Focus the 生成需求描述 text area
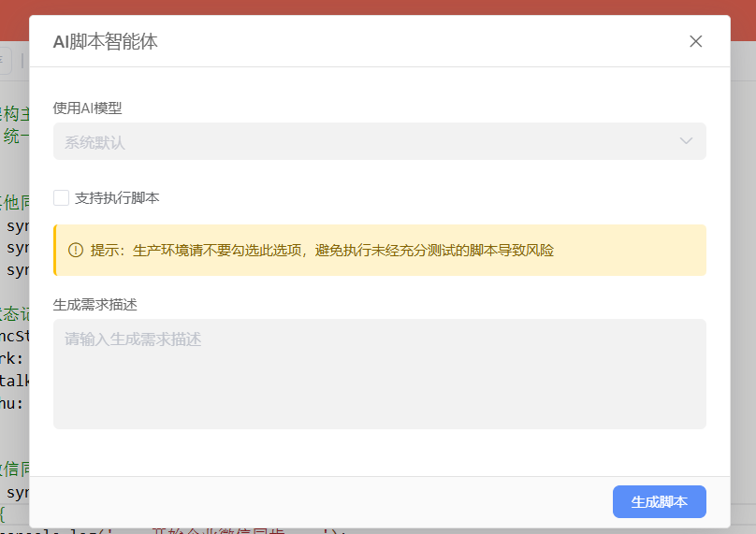This screenshot has width=756, height=534. pyautogui.click(x=379, y=374)
